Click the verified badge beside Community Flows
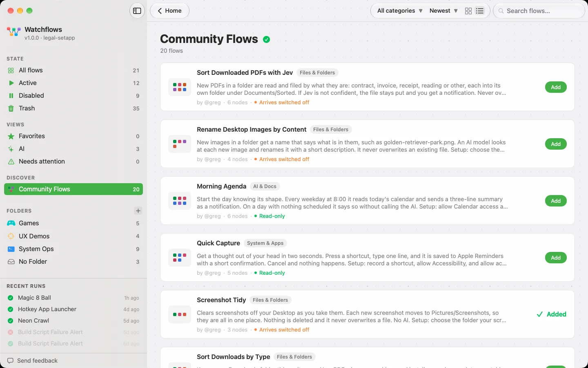Image resolution: width=588 pixels, height=368 pixels. pos(267,40)
